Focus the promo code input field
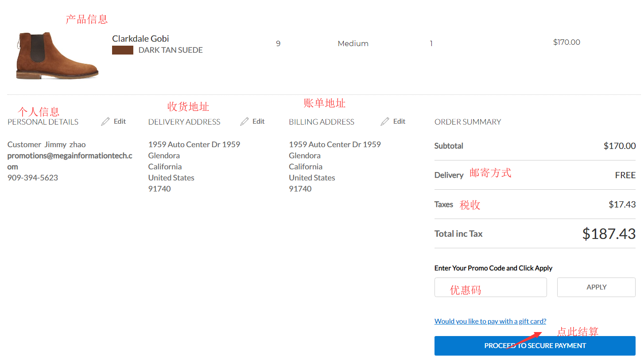The width and height of the screenshot is (644, 356). [490, 287]
